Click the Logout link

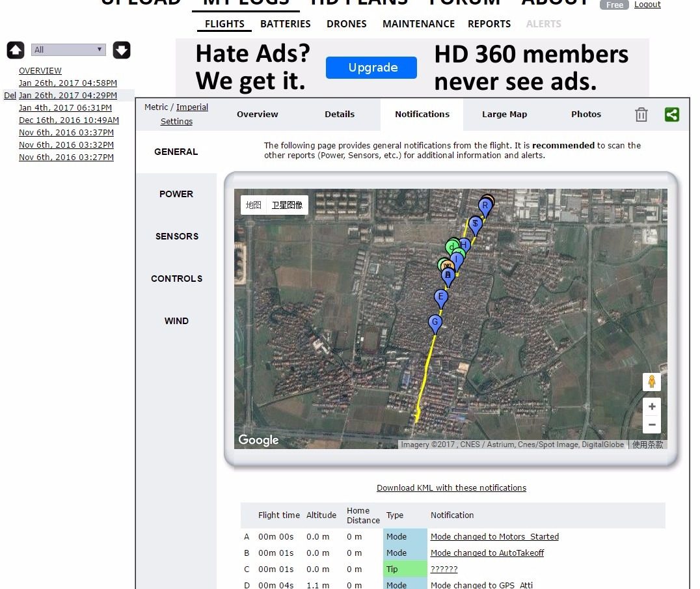(647, 5)
